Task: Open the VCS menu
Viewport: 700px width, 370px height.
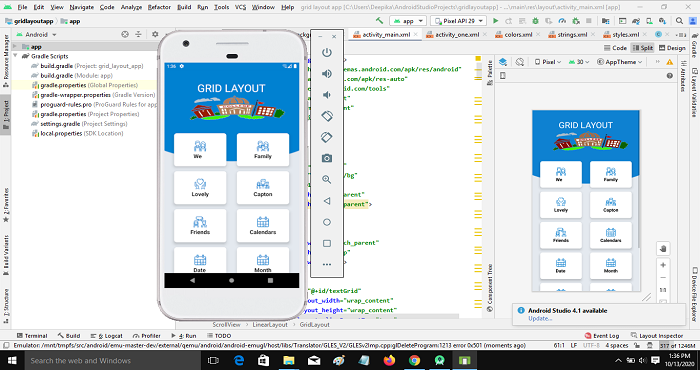Action: tap(240, 7)
